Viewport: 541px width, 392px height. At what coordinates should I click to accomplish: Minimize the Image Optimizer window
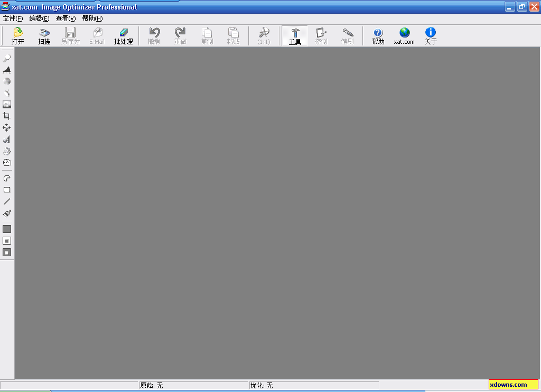(x=510, y=6)
